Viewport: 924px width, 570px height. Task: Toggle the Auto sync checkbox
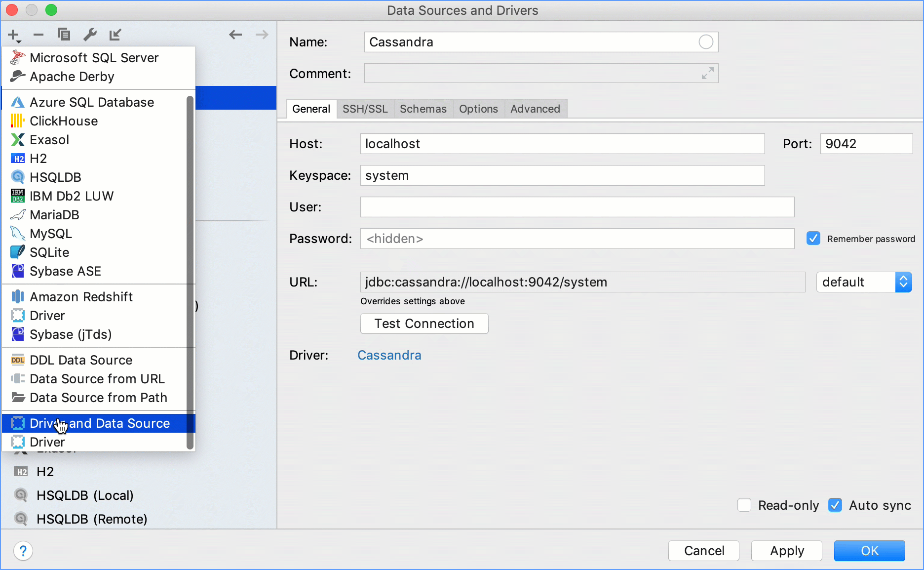point(835,505)
